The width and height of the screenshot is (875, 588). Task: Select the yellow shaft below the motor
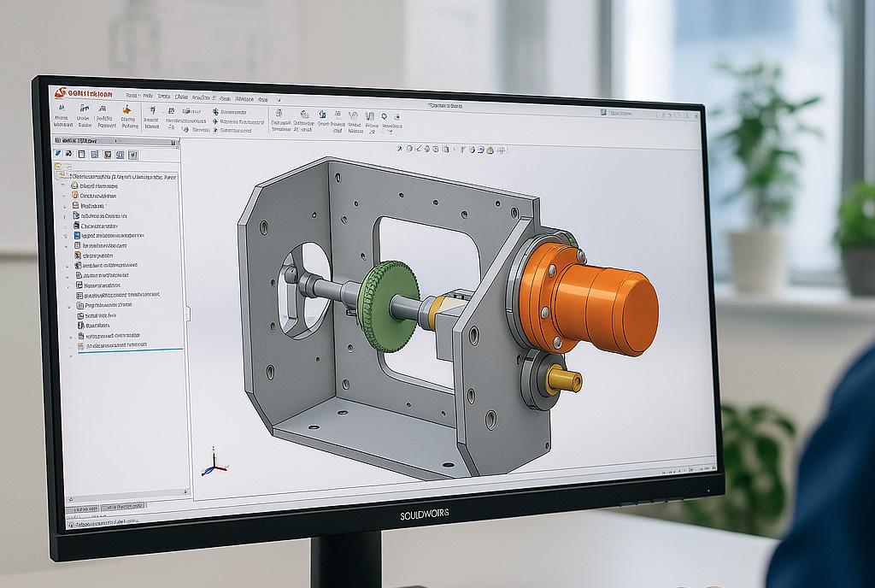pos(564,379)
